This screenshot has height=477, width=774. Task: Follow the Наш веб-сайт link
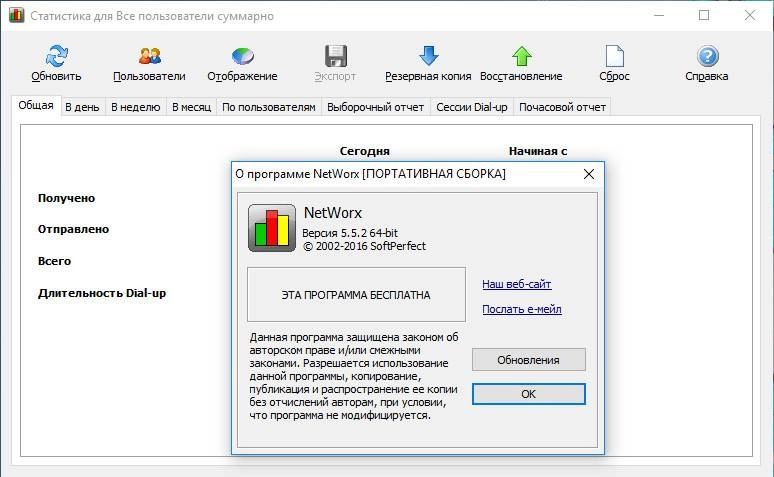coord(517,284)
